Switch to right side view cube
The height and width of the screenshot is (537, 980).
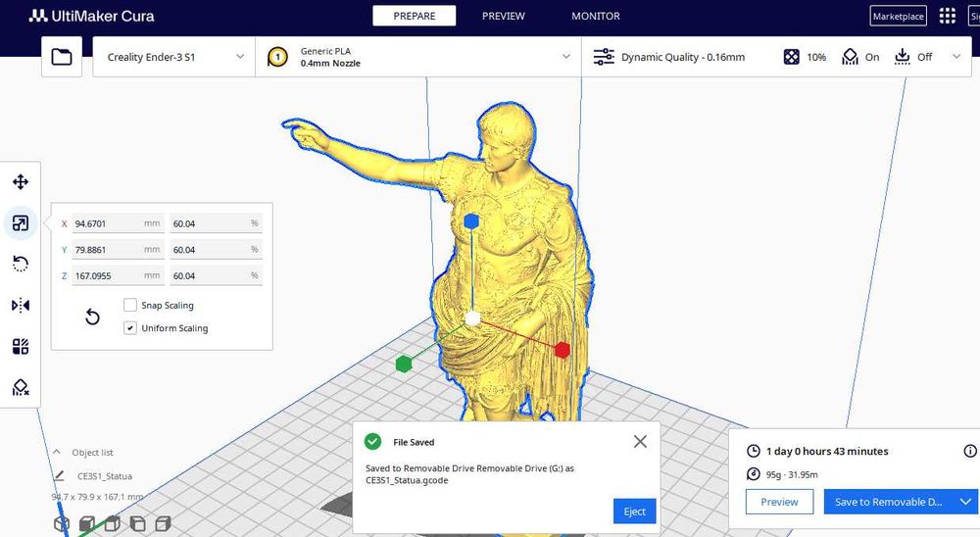coord(163,523)
